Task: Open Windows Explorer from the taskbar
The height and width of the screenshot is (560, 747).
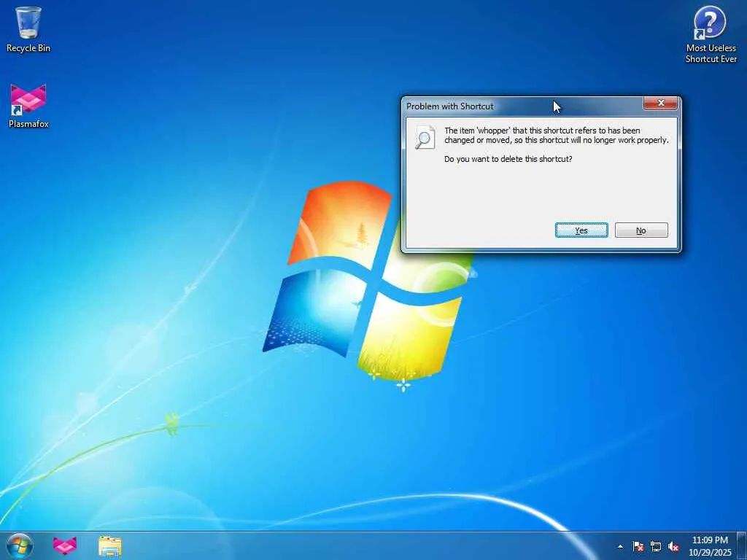Action: (x=110, y=545)
